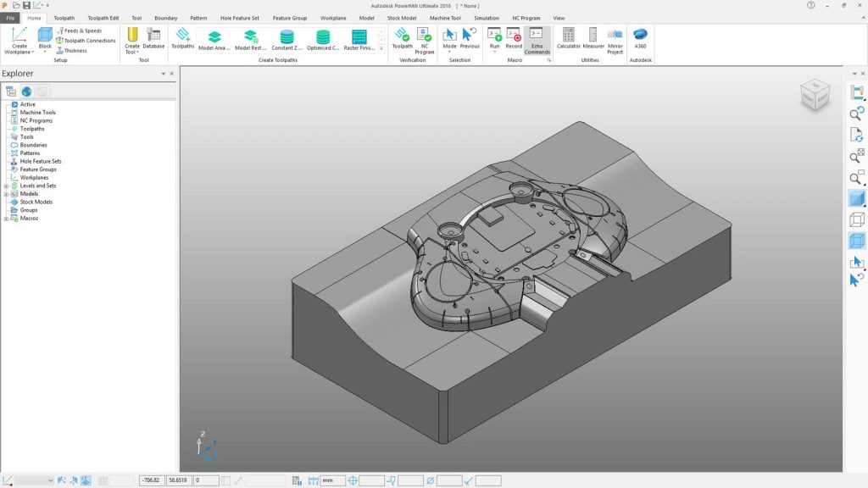Viewport: 868px width, 488px height.
Task: Choose Model Area Clearance toolpath
Action: tap(214, 40)
